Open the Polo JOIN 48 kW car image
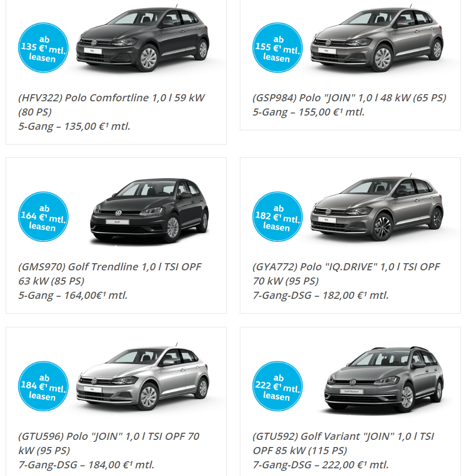The width and height of the screenshot is (469, 476). click(377, 39)
